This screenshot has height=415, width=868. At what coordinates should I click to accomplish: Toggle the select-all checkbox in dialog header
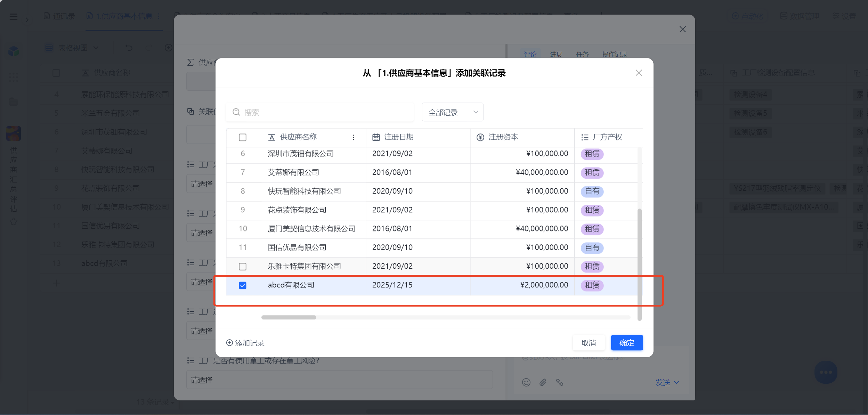coord(243,138)
